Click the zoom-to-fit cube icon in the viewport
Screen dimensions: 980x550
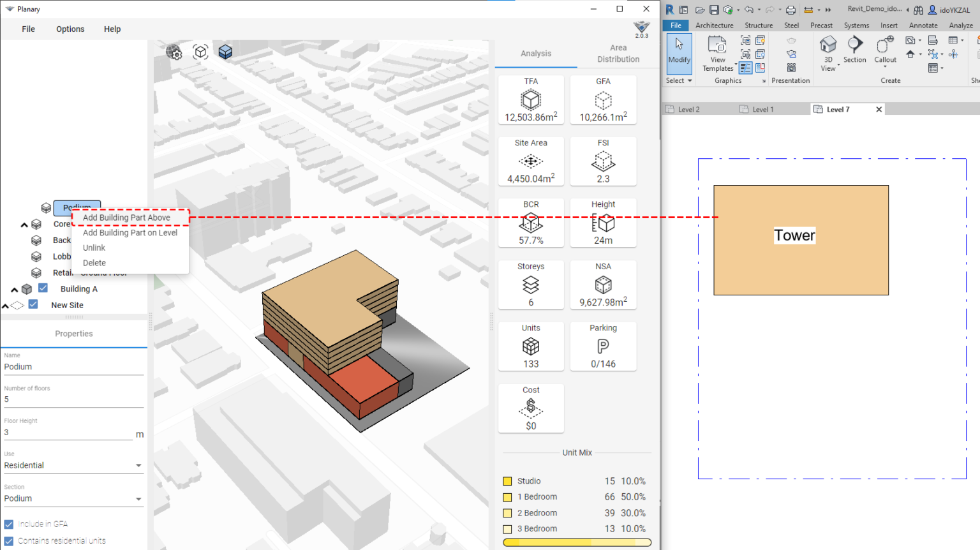point(200,52)
